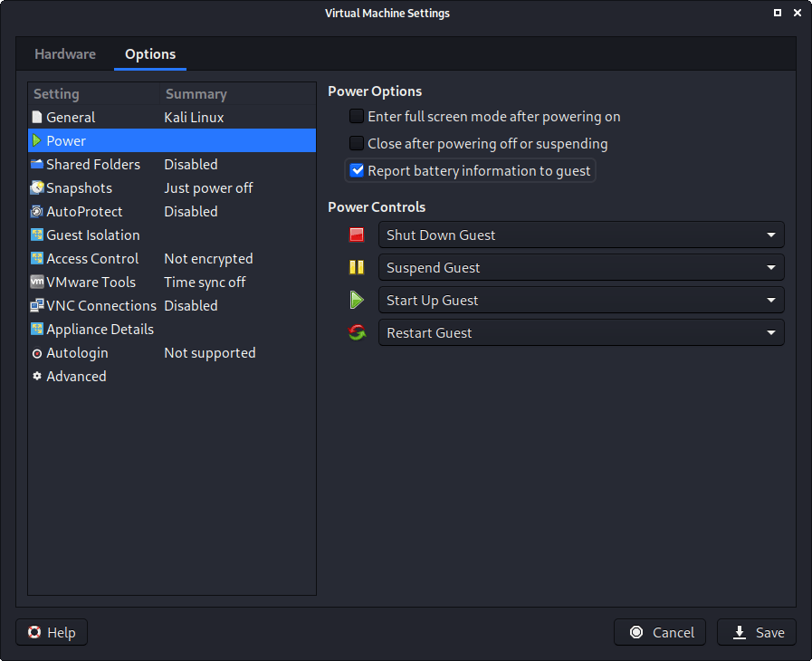Check Close after powering off or suspending
The width and height of the screenshot is (812, 661).
[357, 143]
